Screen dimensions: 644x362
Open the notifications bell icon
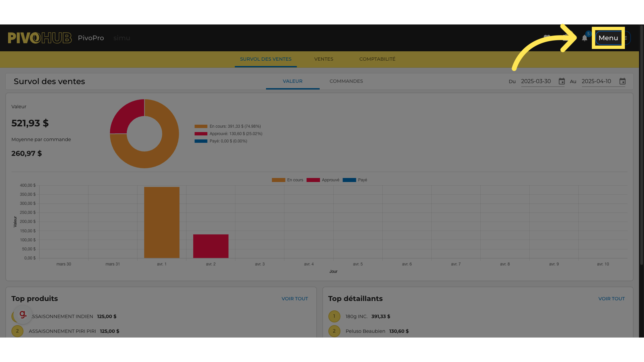[584, 38]
